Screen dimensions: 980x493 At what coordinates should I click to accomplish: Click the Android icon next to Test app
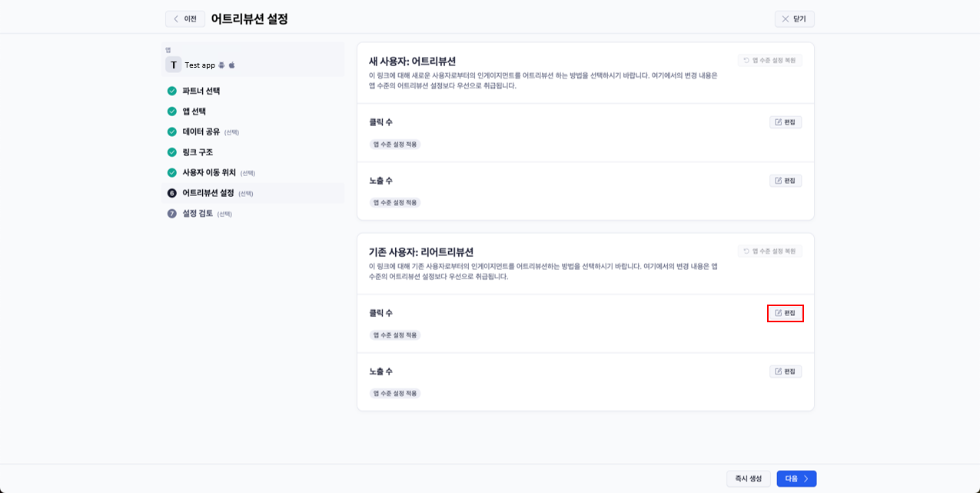222,65
